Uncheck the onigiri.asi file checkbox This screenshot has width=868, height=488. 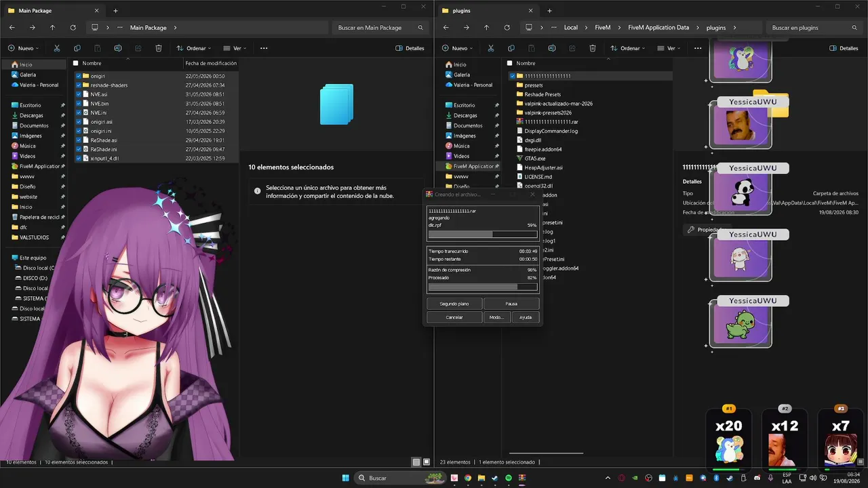[x=79, y=121]
